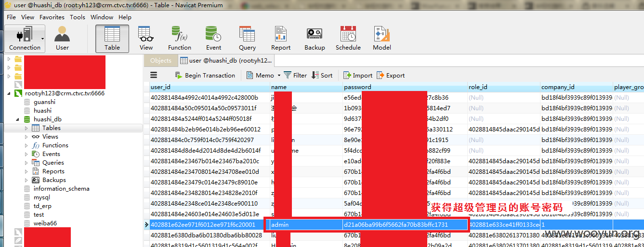The width and height of the screenshot is (644, 247).
Task: Open the Memo dropdown arrow
Action: 278,76
